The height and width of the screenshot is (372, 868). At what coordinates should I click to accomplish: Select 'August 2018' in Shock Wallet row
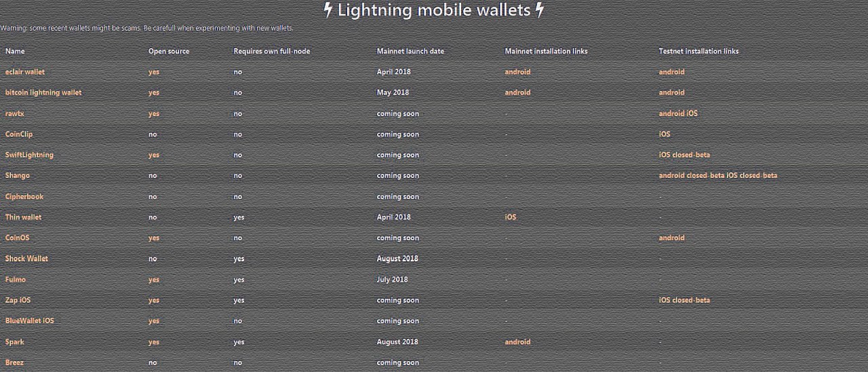coord(397,259)
